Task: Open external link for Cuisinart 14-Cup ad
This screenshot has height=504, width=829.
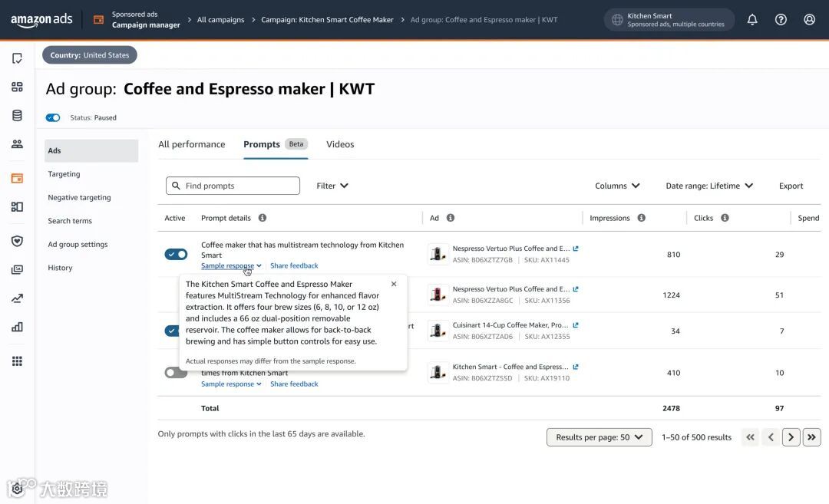Action: pyautogui.click(x=576, y=325)
